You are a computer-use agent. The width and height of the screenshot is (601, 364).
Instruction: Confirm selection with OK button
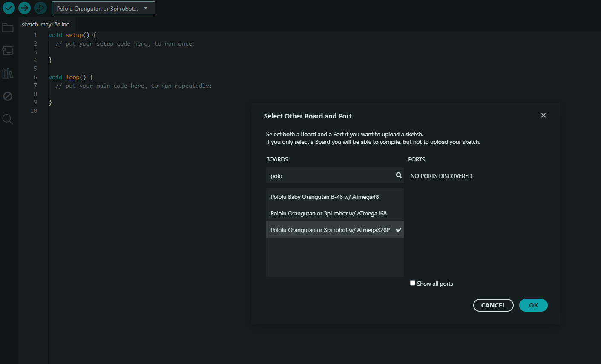point(533,305)
